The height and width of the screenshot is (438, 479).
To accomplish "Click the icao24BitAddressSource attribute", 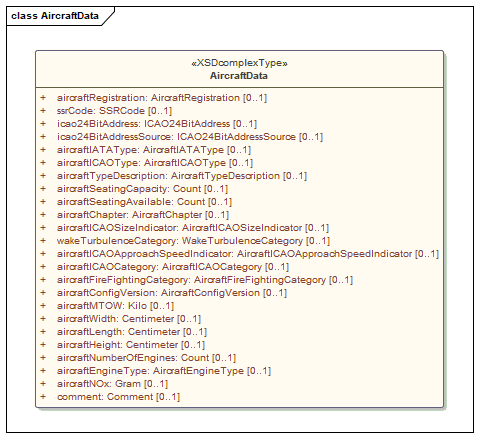I will pos(190,137).
